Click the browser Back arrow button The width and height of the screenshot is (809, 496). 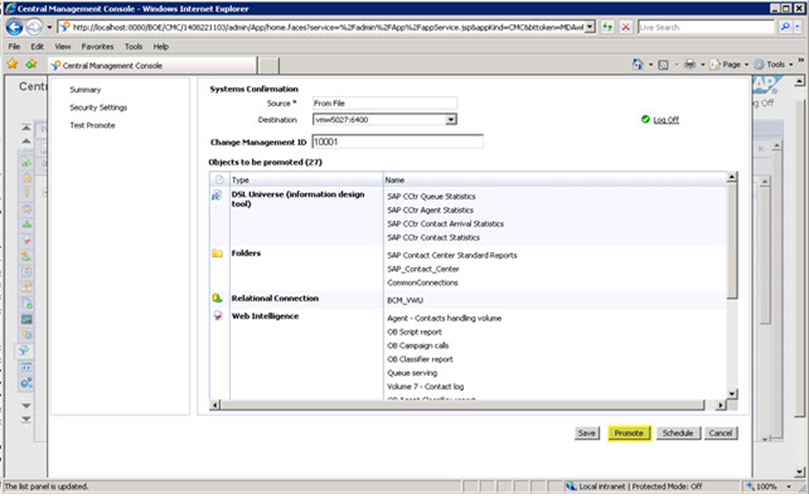click(x=14, y=27)
